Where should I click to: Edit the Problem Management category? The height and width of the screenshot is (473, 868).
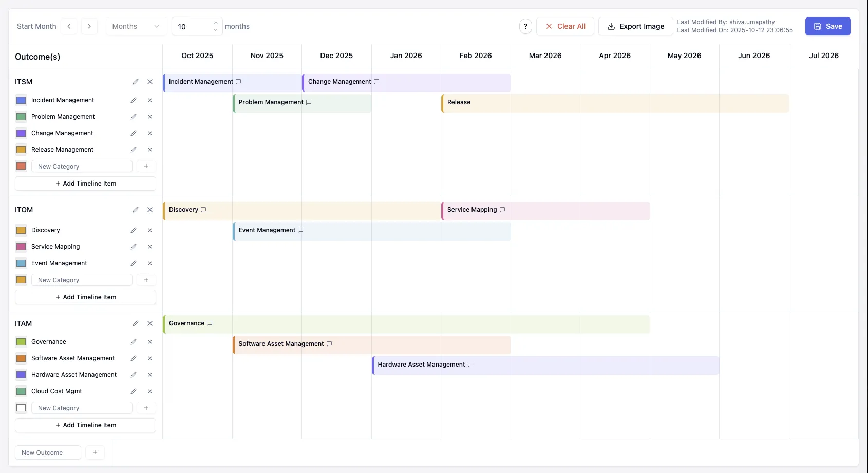point(134,117)
